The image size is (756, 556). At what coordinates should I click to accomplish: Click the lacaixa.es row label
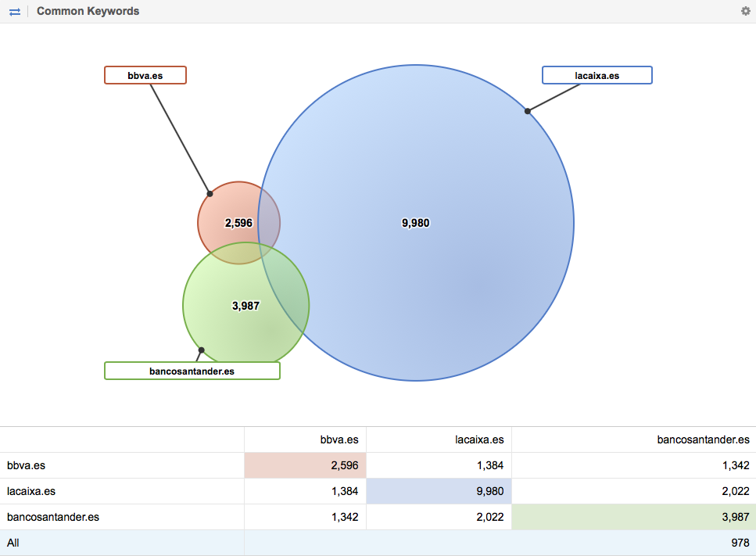click(30, 491)
